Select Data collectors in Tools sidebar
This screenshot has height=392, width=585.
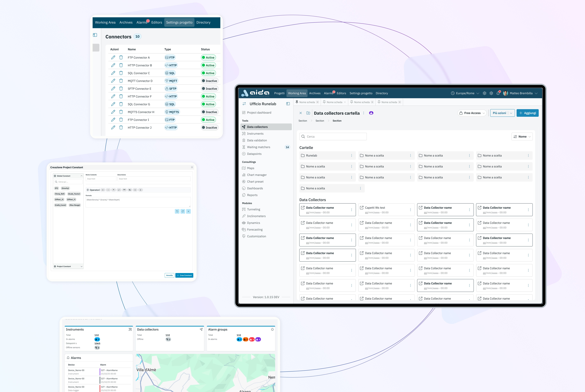[266, 127]
